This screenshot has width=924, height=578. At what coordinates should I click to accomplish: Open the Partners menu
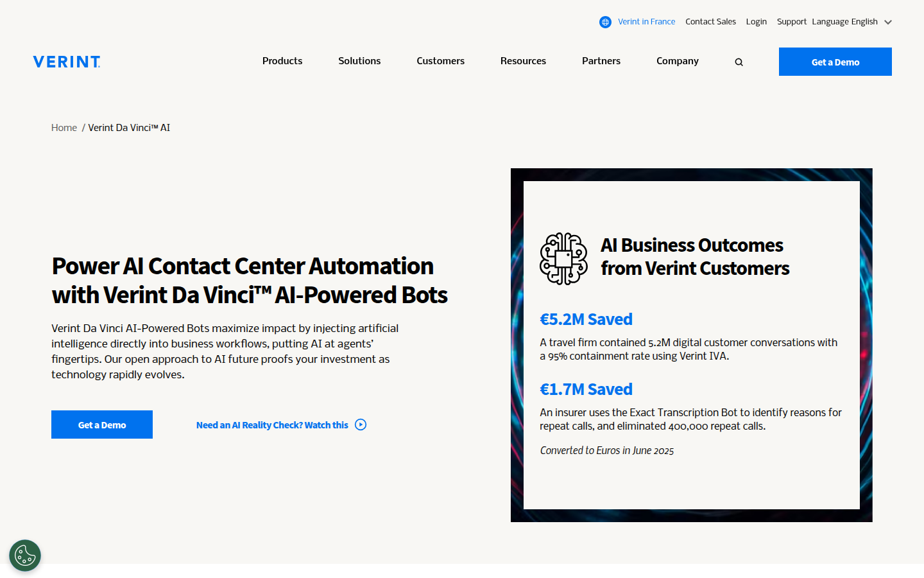(x=601, y=61)
